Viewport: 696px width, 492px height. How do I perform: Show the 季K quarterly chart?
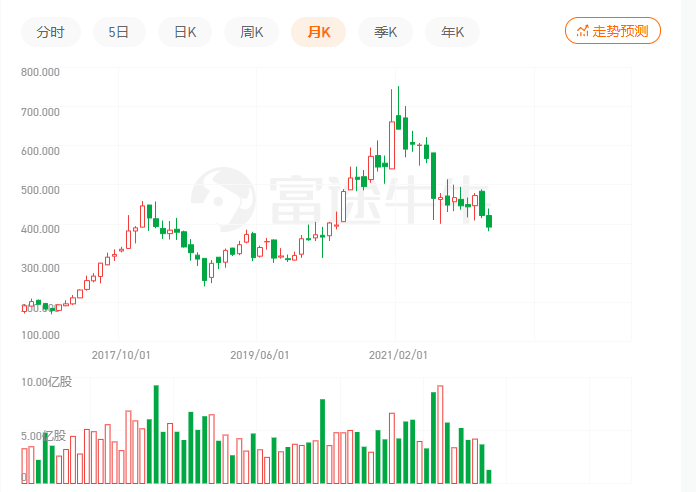(385, 32)
